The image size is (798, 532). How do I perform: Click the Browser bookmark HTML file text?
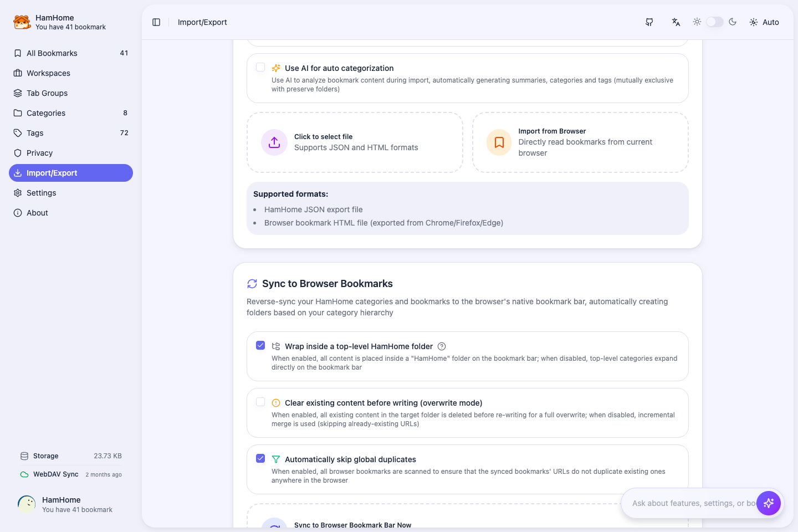point(384,223)
